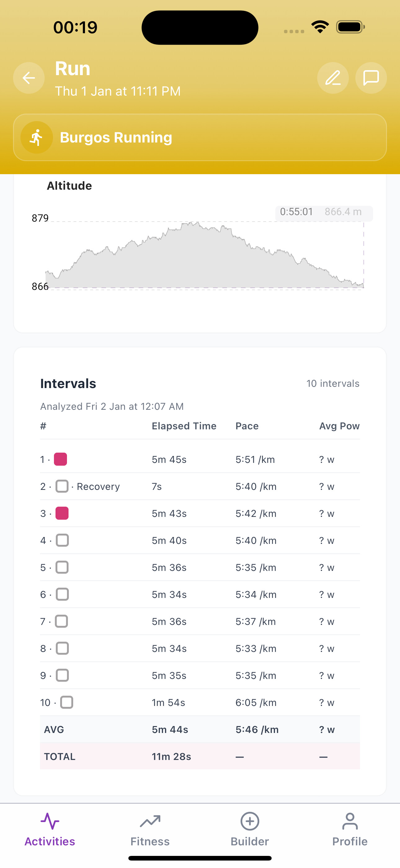Click the pink swatch on interval 1
Image resolution: width=400 pixels, height=868 pixels.
point(60,459)
